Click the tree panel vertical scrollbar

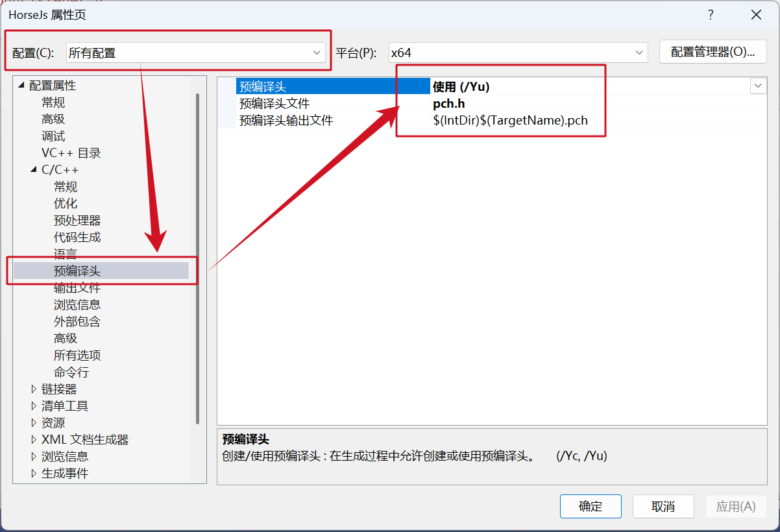(197, 260)
